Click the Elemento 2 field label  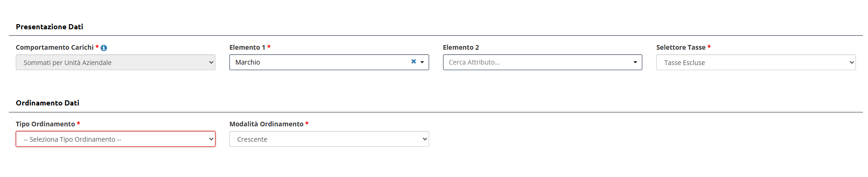coord(461,47)
